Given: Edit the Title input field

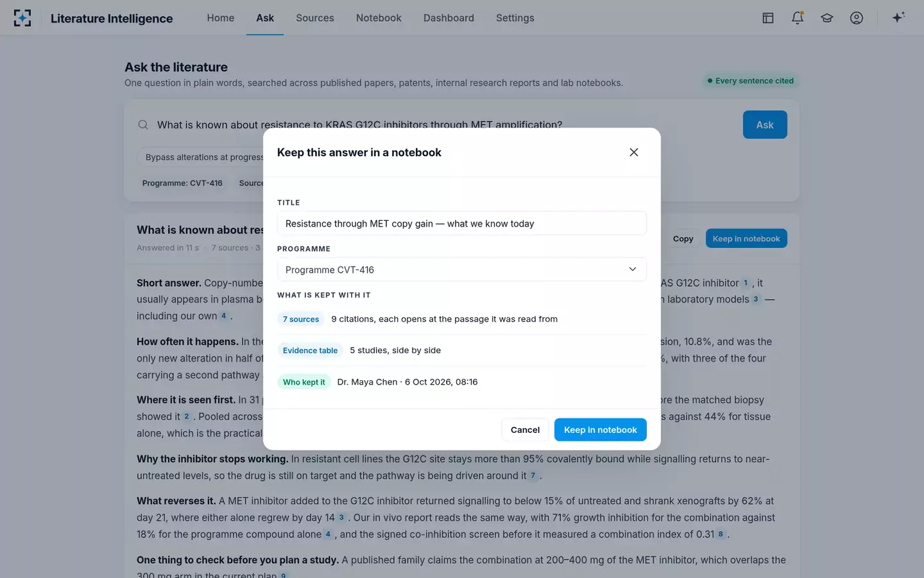Looking at the screenshot, I should click(462, 223).
